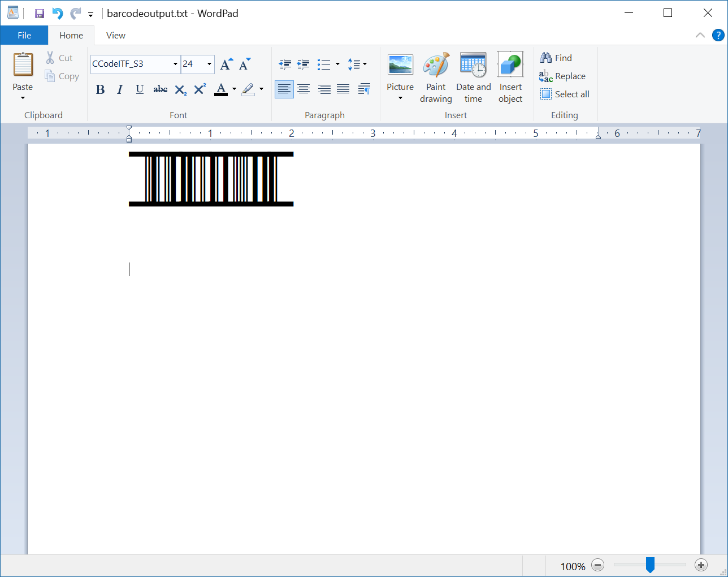Copy the selected content
Screen dimensions: 728x577
coord(62,76)
